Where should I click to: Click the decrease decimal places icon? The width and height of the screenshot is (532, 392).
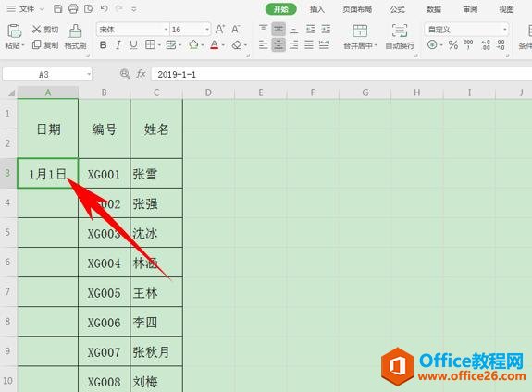501,44
